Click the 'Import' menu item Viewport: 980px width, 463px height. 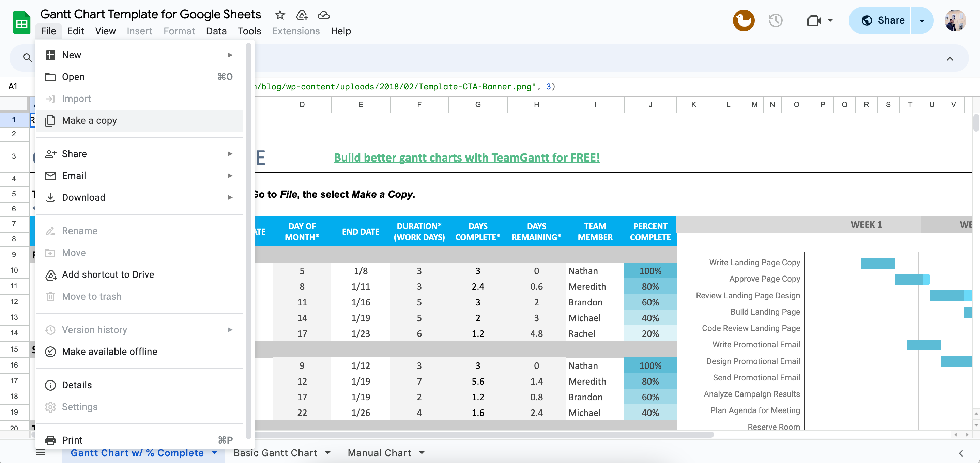pyautogui.click(x=76, y=99)
